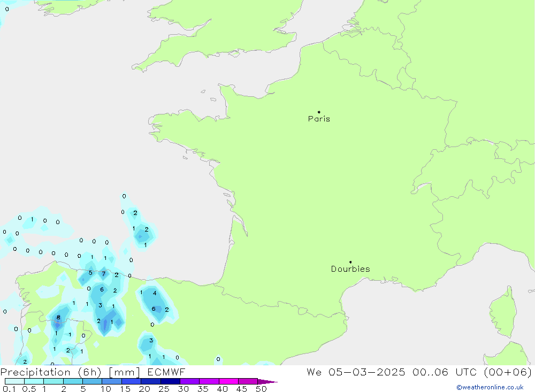
Task: Click the purple arrow tip above 50 mm
Action: click(x=267, y=382)
